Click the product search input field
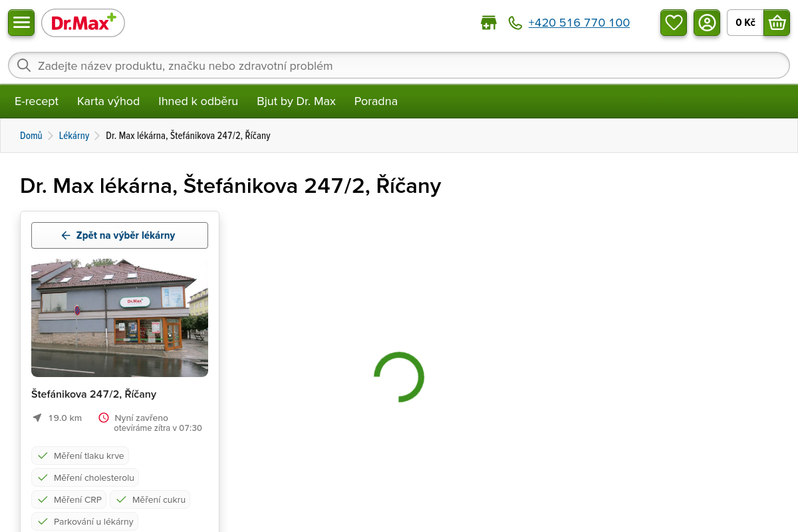 pyautogui.click(x=399, y=65)
